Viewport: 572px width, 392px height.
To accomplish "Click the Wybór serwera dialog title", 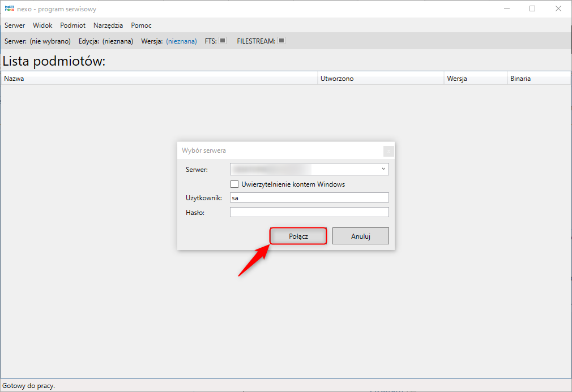I will point(203,150).
